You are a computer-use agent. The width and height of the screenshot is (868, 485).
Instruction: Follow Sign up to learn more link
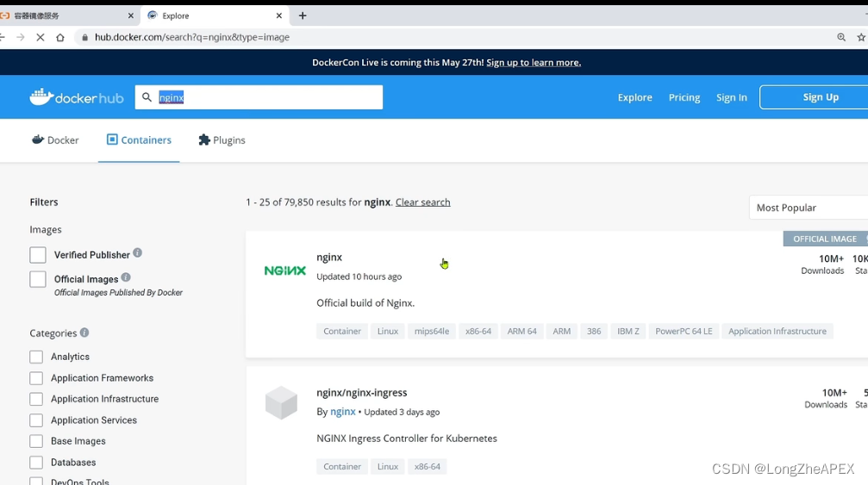(x=534, y=63)
